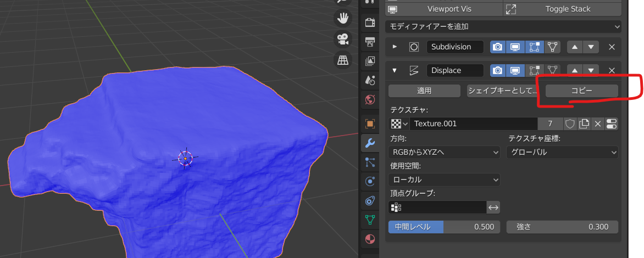Open the Object Constraints properties tab
The image size is (644, 258).
[x=370, y=200]
